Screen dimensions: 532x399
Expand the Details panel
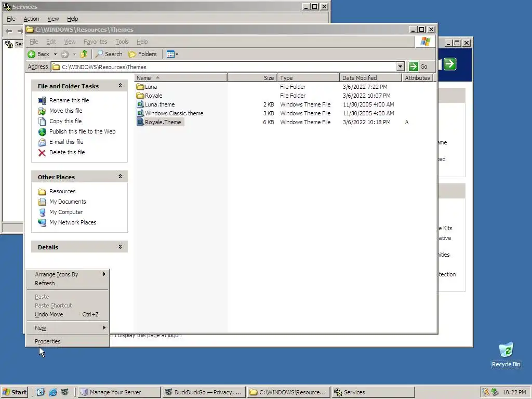pyautogui.click(x=120, y=247)
